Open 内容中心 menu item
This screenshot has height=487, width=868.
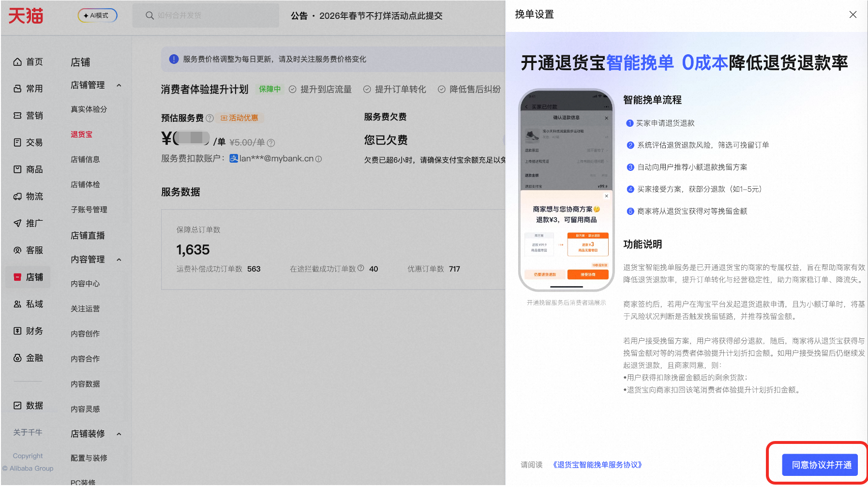85,284
